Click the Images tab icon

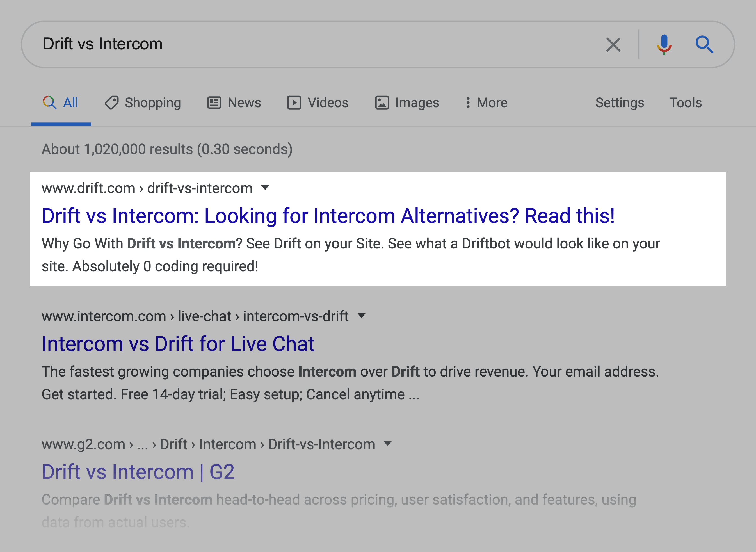point(381,102)
